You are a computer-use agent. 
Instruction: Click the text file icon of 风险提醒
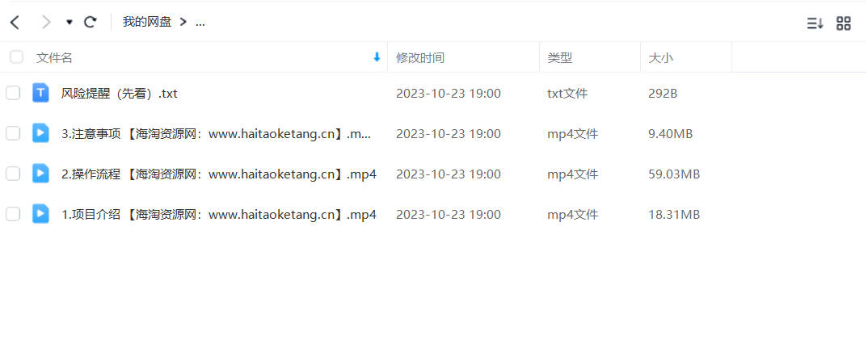40,93
